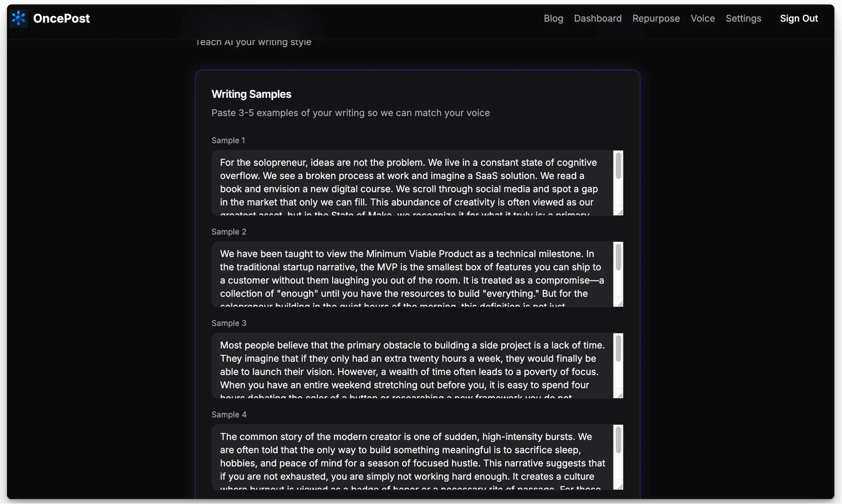
Task: Click the Sample 4 label
Action: pyautogui.click(x=229, y=414)
